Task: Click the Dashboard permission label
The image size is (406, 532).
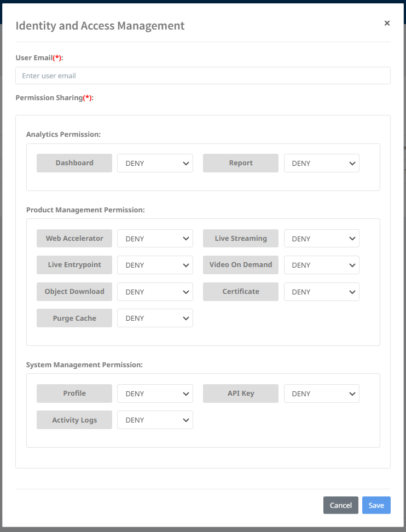Action: pos(74,163)
